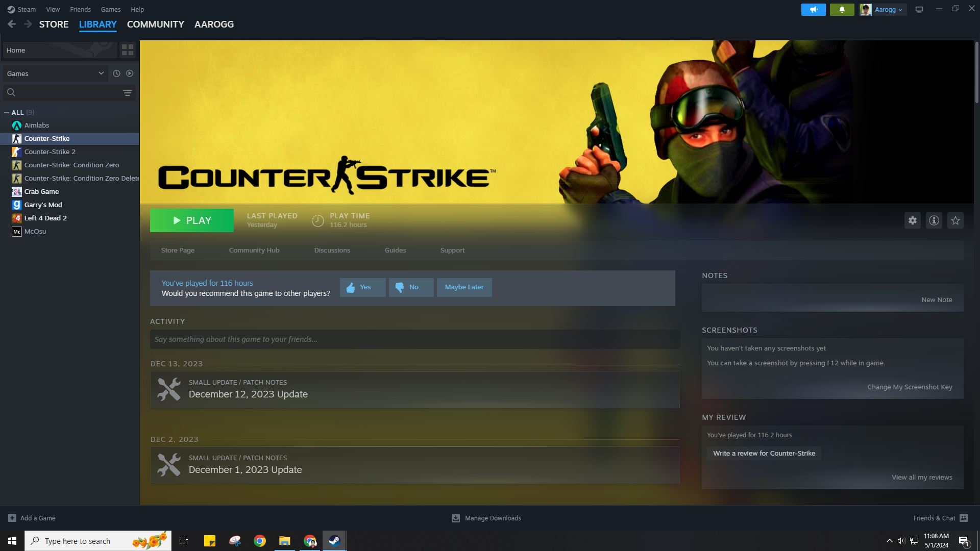
Task: Click the page vertical scrollbar
Action: coord(976,71)
